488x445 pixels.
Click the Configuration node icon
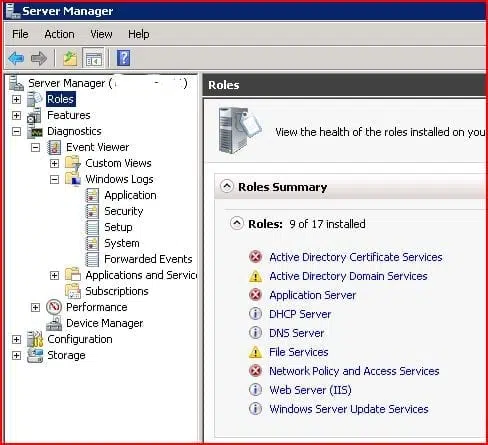click(35, 339)
